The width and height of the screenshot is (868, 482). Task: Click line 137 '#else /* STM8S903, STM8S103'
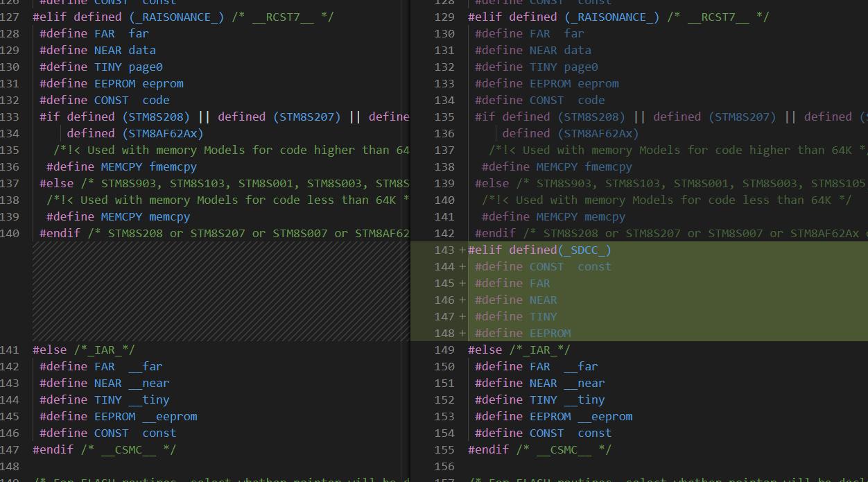tap(135, 183)
